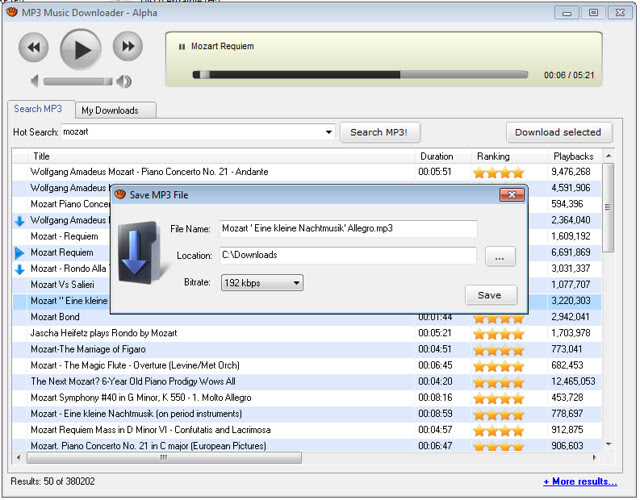Click the Location text field

point(348,255)
